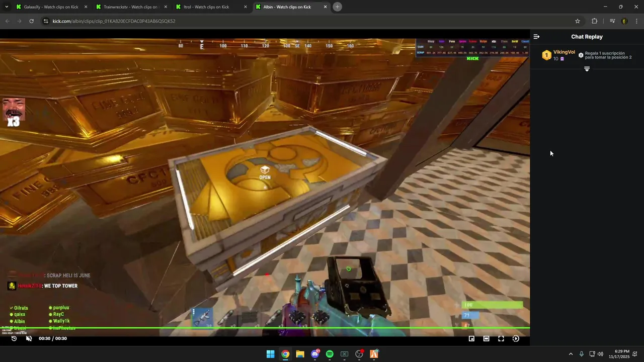The width and height of the screenshot is (644, 362).
Task: Click the microphone tray icon
Action: tap(582, 354)
